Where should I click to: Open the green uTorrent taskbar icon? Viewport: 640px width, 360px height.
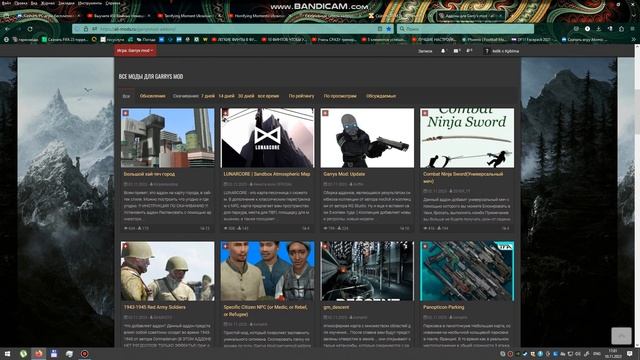pyautogui.click(x=23, y=353)
